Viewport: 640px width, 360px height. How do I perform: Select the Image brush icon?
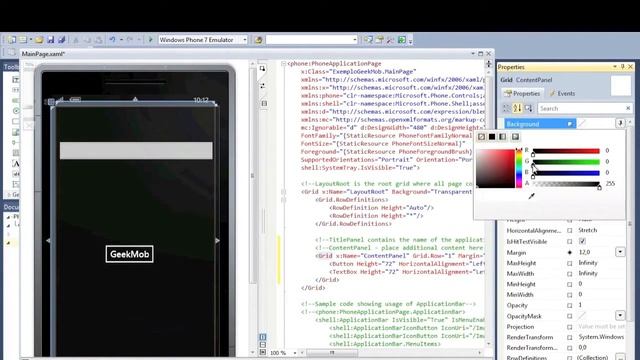point(515,137)
